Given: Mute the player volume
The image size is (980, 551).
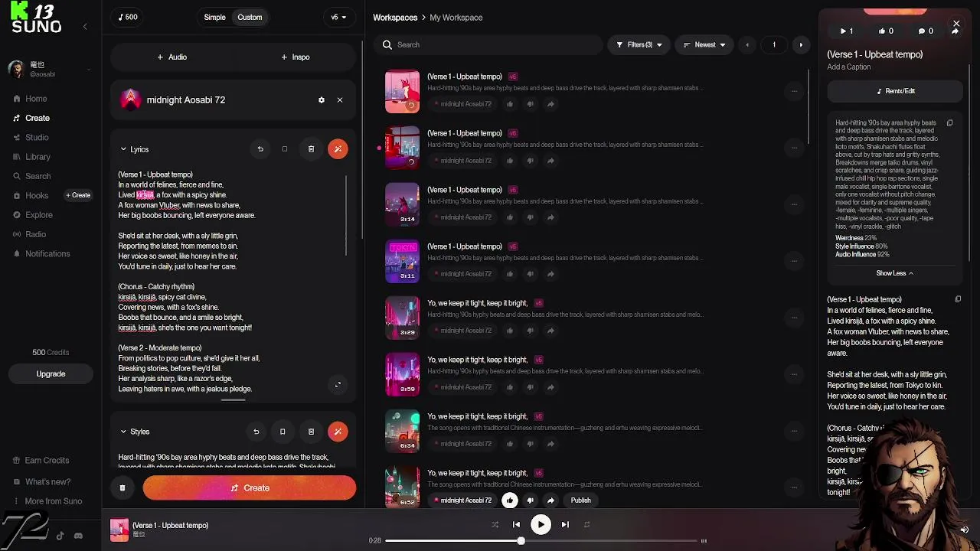Looking at the screenshot, I should [965, 530].
